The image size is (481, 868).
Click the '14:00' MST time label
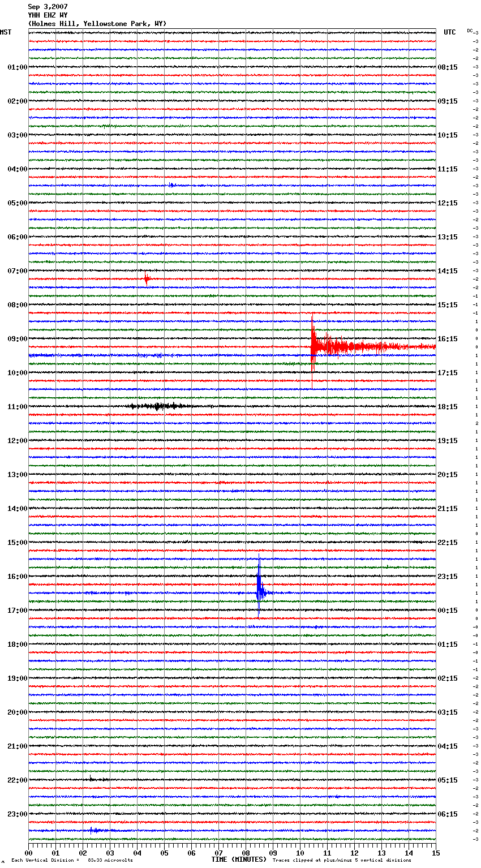click(18, 509)
